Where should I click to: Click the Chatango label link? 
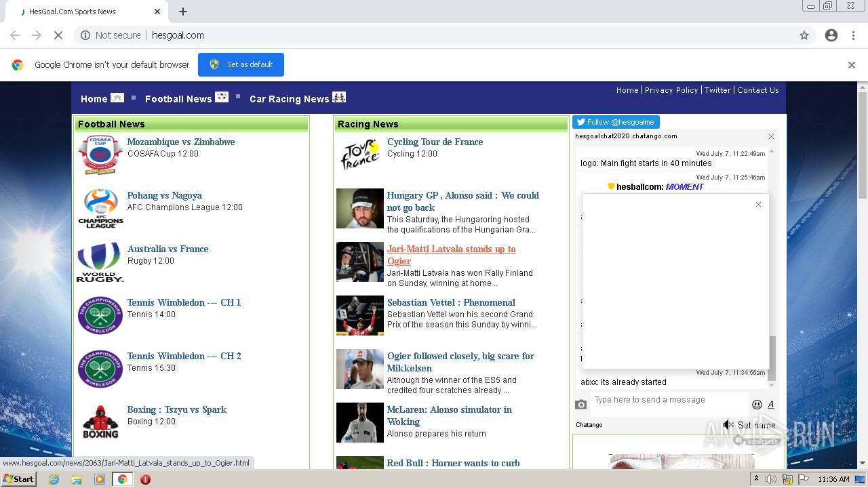[x=589, y=425]
